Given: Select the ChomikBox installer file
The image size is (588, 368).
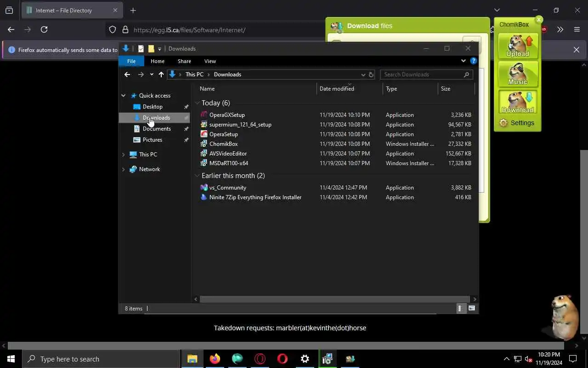Looking at the screenshot, I should [x=224, y=144].
